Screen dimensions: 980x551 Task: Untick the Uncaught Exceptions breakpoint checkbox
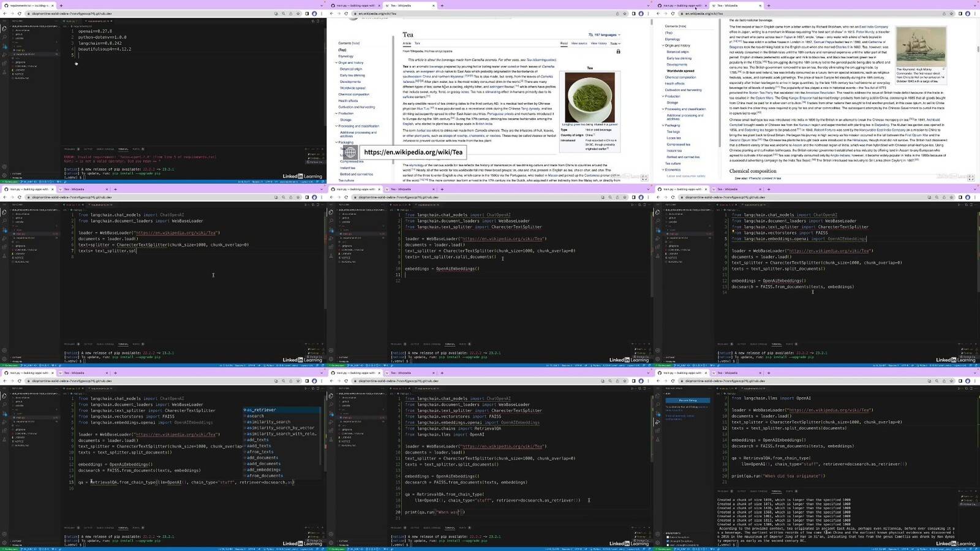coord(668,541)
